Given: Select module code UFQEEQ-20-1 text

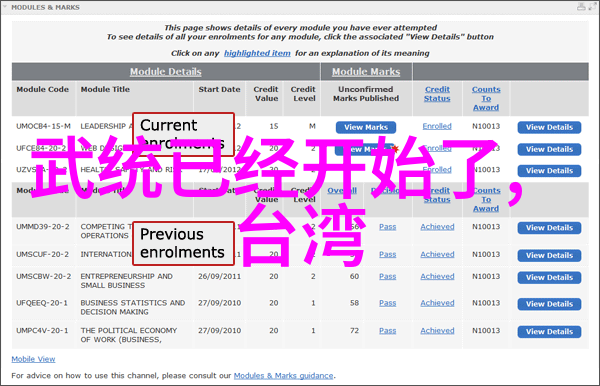Looking at the screenshot, I should pos(42,303).
